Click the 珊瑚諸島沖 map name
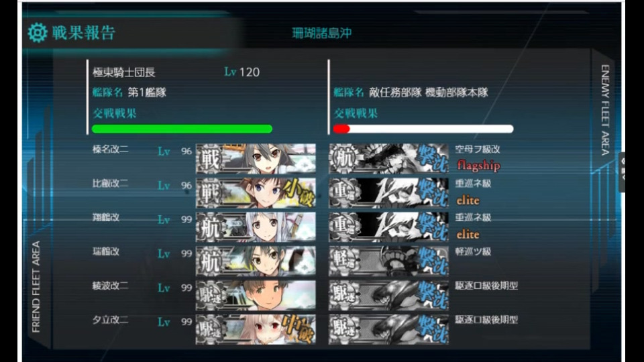Viewport: 644px width, 362px height. click(x=321, y=34)
